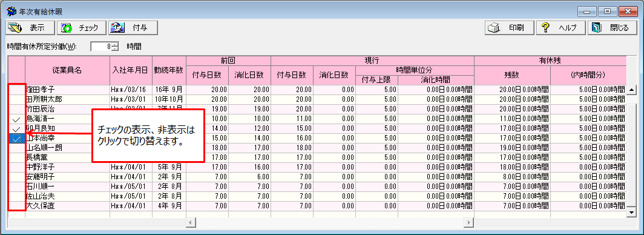Click the vertical scrollbar down arrow
This screenshot has width=644, height=235.
tap(631, 212)
